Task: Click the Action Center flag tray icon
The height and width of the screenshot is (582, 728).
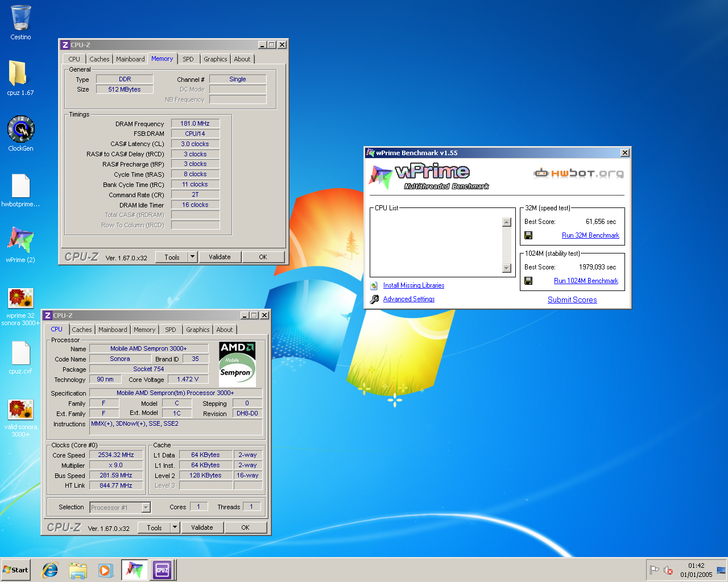Action: click(x=654, y=570)
